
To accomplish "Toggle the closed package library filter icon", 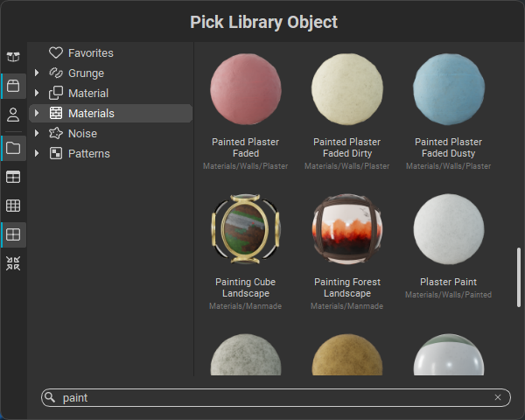I will (13, 86).
